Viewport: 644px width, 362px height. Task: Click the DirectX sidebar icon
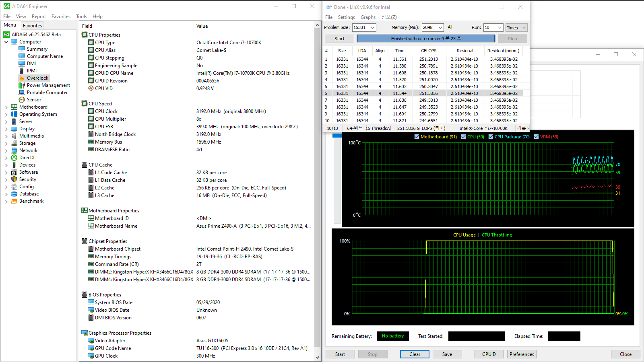tap(14, 157)
